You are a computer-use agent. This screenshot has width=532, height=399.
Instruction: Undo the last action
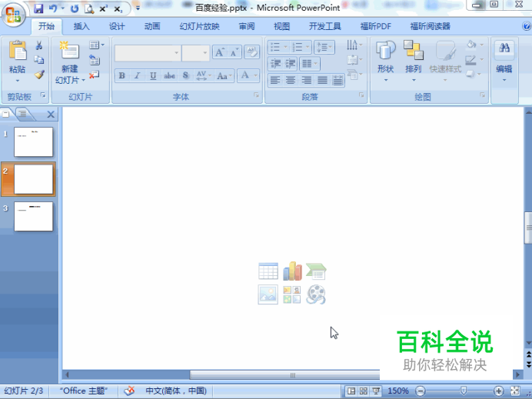(x=53, y=8)
